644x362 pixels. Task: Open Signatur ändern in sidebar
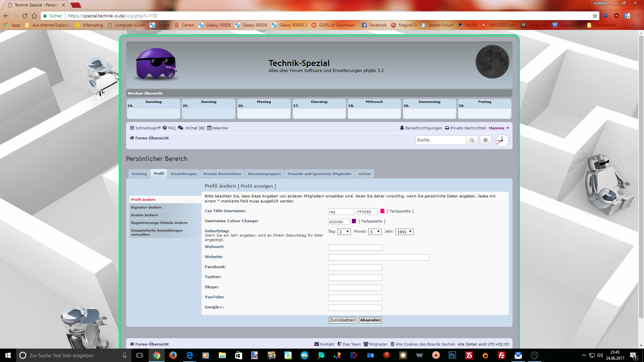click(x=146, y=207)
